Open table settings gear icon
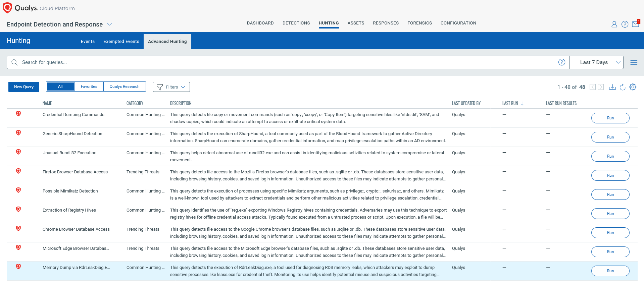 (633, 87)
